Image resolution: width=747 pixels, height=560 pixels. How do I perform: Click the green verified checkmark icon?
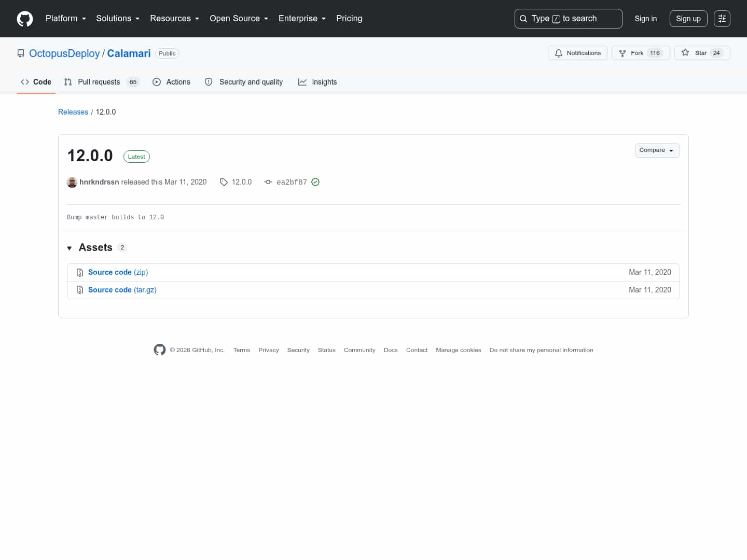(315, 182)
